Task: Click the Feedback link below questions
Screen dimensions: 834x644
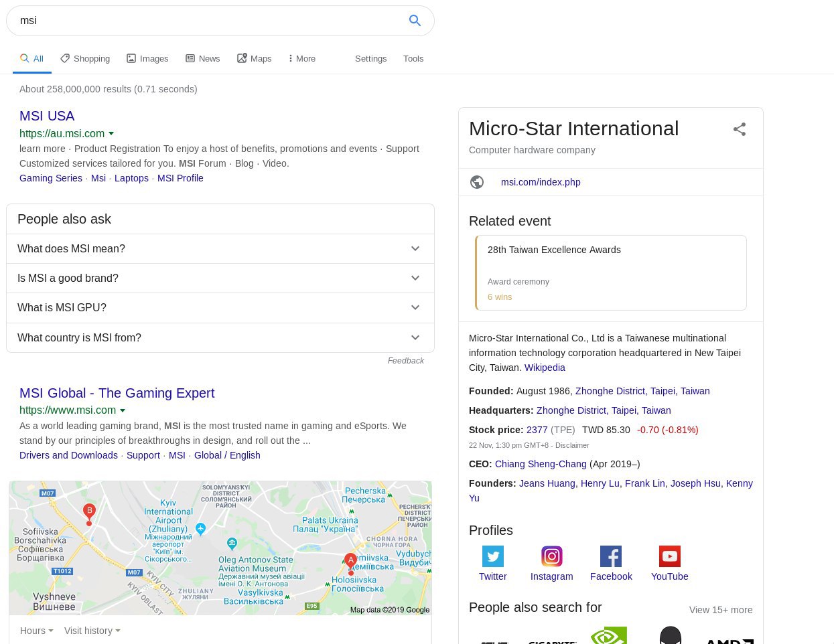Action: click(406, 361)
